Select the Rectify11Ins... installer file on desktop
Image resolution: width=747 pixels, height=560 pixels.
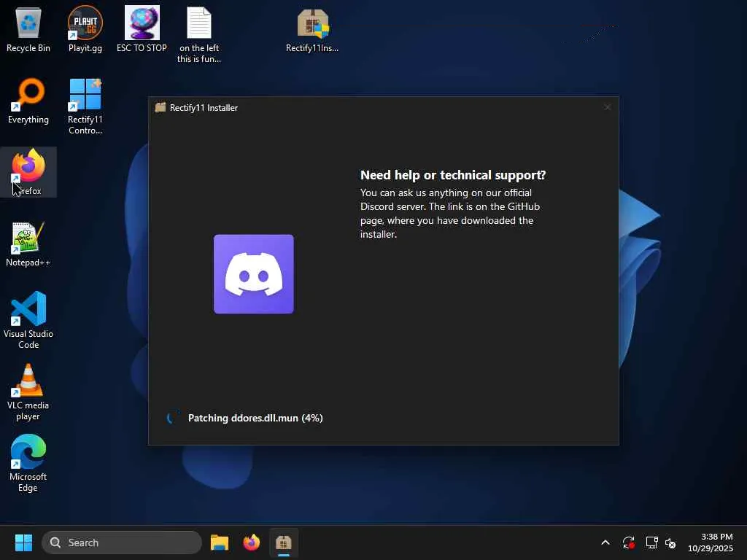pos(312,31)
